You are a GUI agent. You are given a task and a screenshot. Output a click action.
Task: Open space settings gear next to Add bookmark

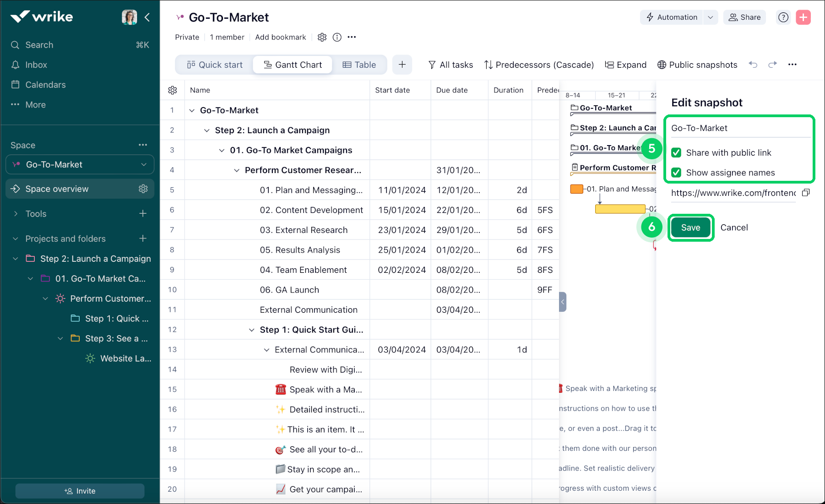click(x=322, y=37)
